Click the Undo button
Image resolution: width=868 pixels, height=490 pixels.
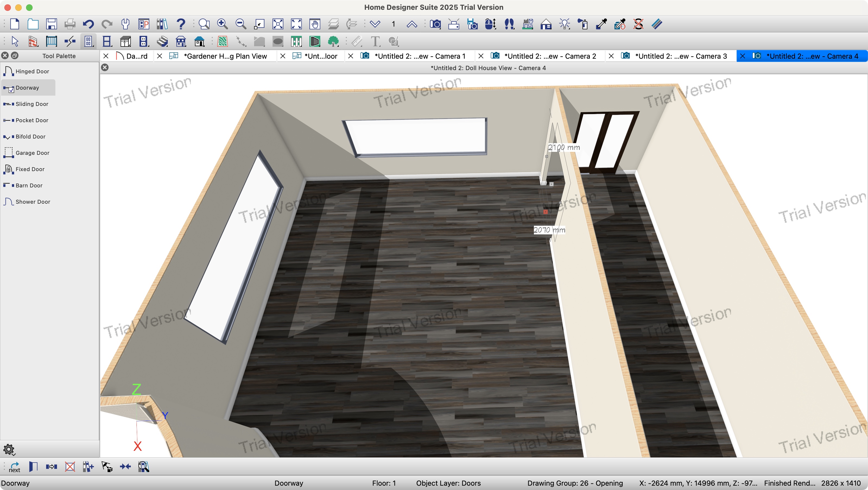pyautogui.click(x=88, y=24)
